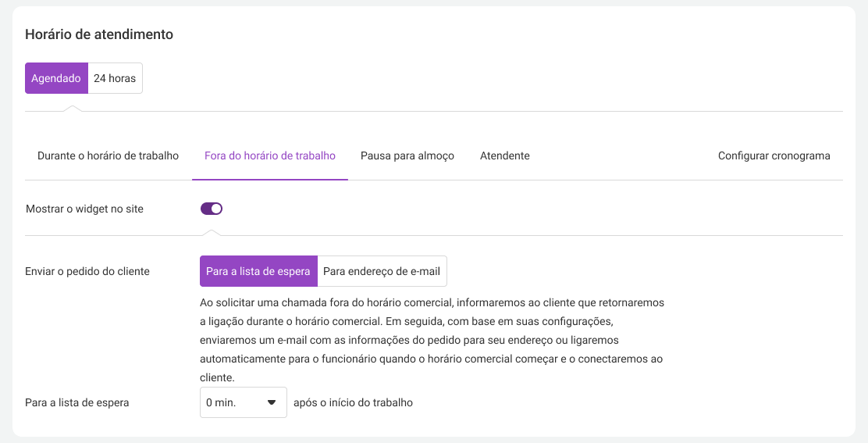The height and width of the screenshot is (443, 868).
Task: Click the Enviar o pedido do cliente label
Action: [87, 271]
